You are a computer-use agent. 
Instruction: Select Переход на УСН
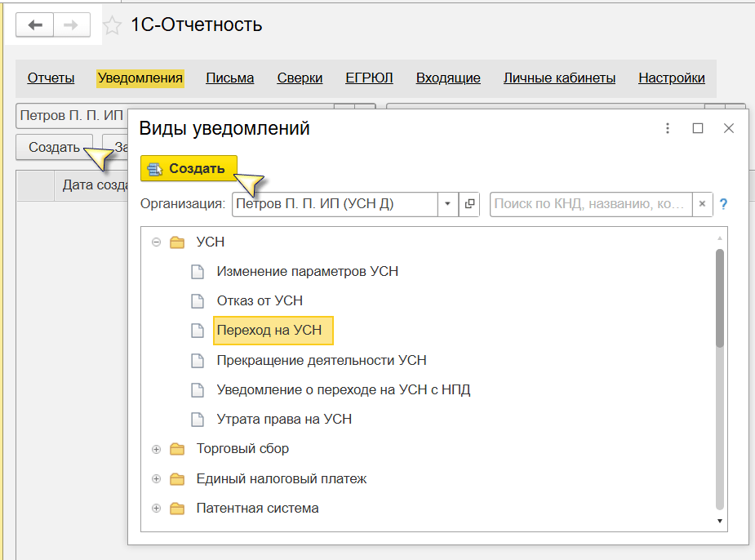click(273, 331)
